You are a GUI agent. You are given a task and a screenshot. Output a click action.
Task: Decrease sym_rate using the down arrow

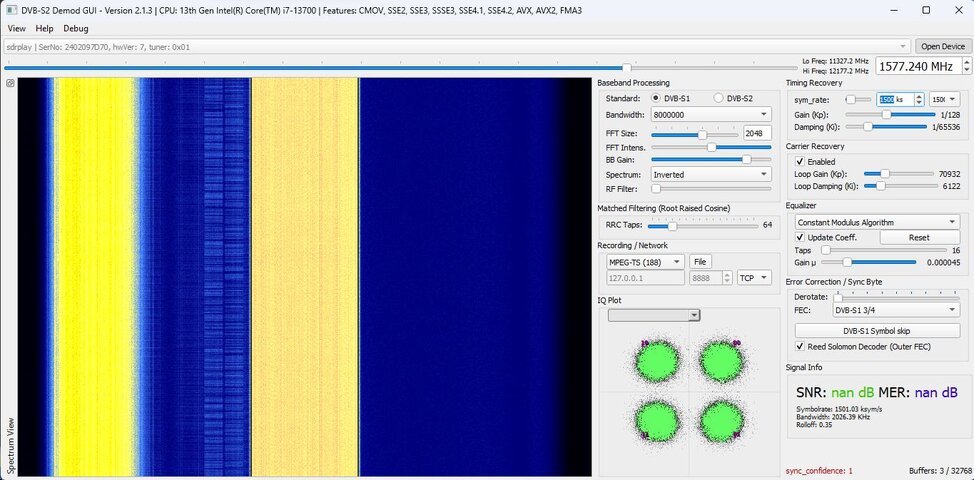pos(919,102)
